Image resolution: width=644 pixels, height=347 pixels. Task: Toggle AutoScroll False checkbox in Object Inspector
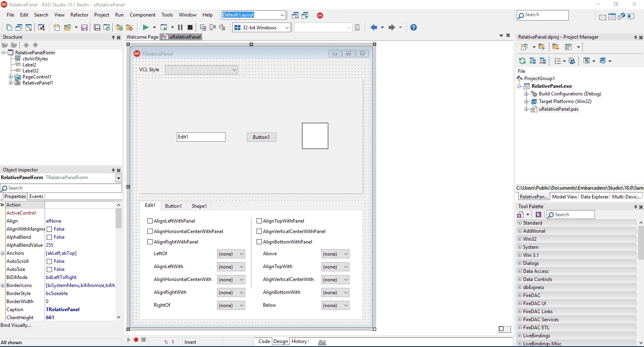[x=50, y=261]
